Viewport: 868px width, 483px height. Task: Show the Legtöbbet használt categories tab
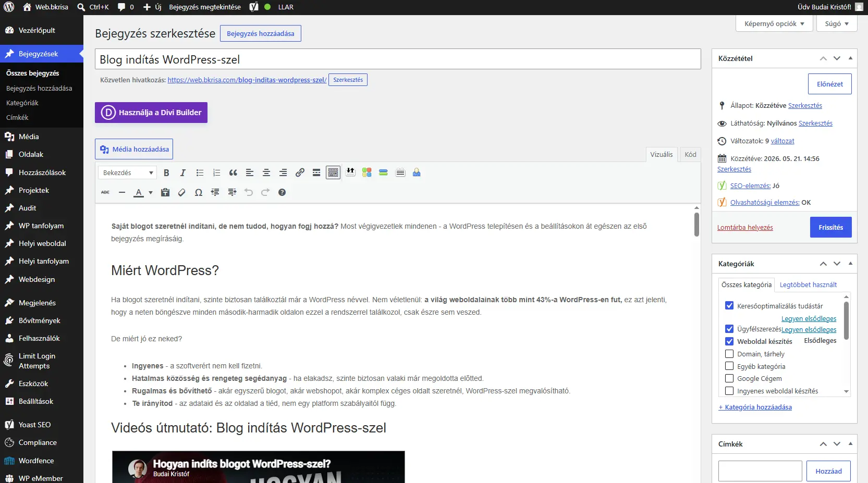point(808,284)
